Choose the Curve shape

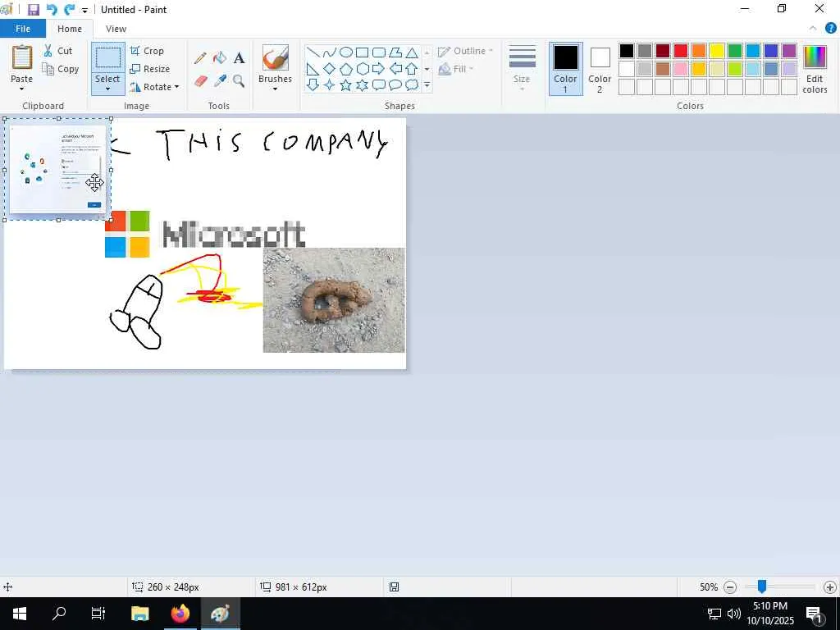330,52
